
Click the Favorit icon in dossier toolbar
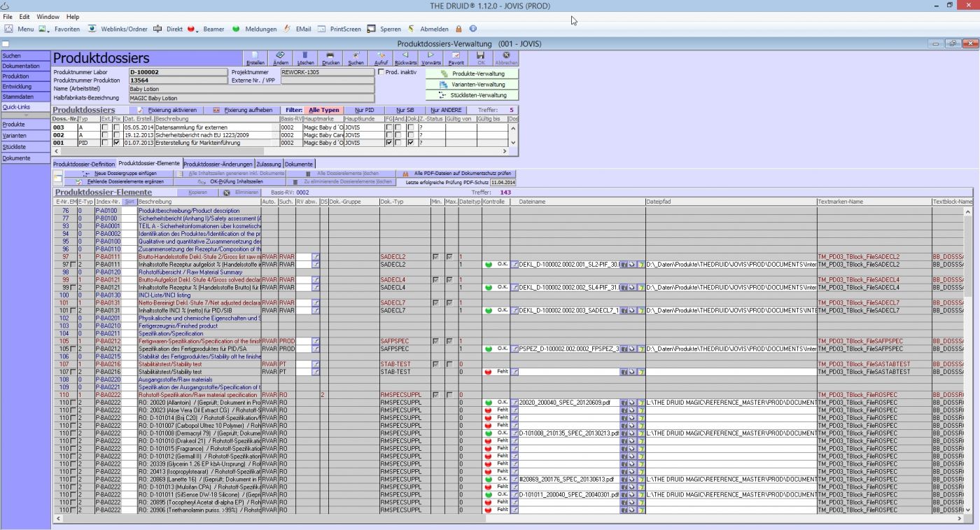click(x=456, y=57)
